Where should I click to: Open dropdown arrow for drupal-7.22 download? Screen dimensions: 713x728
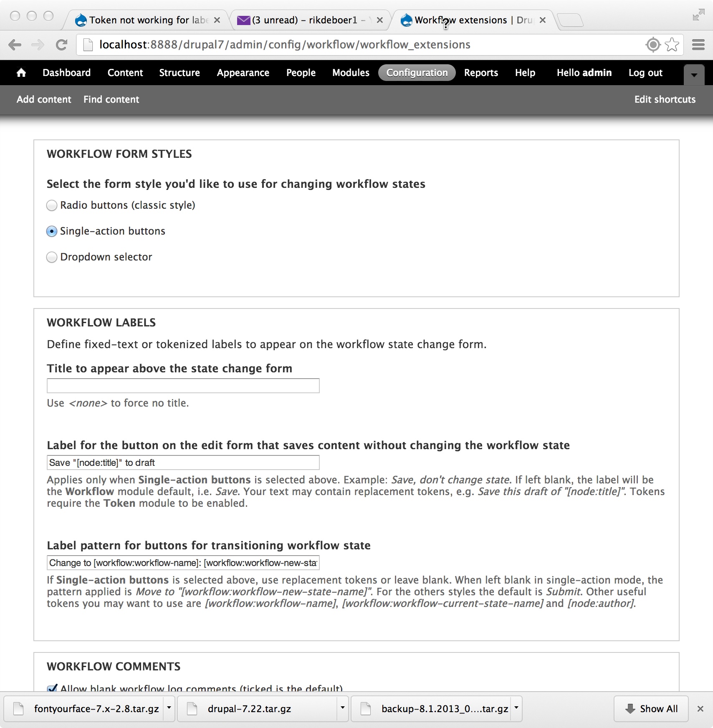pos(343,708)
